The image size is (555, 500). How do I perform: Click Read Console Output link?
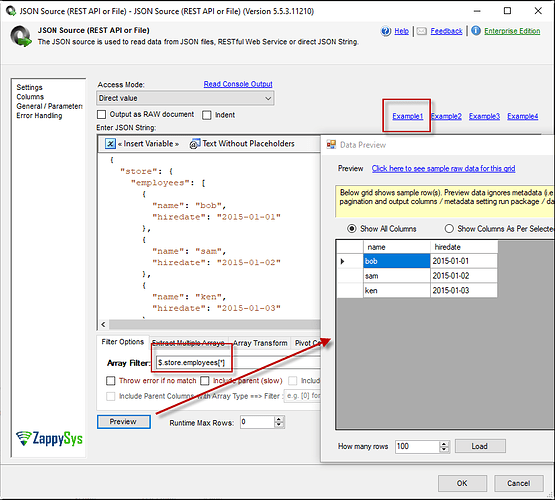[238, 84]
